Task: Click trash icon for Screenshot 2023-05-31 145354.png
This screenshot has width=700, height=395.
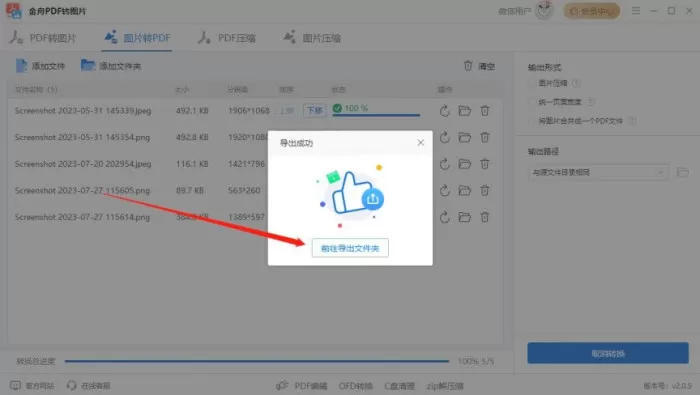Action: coord(485,137)
